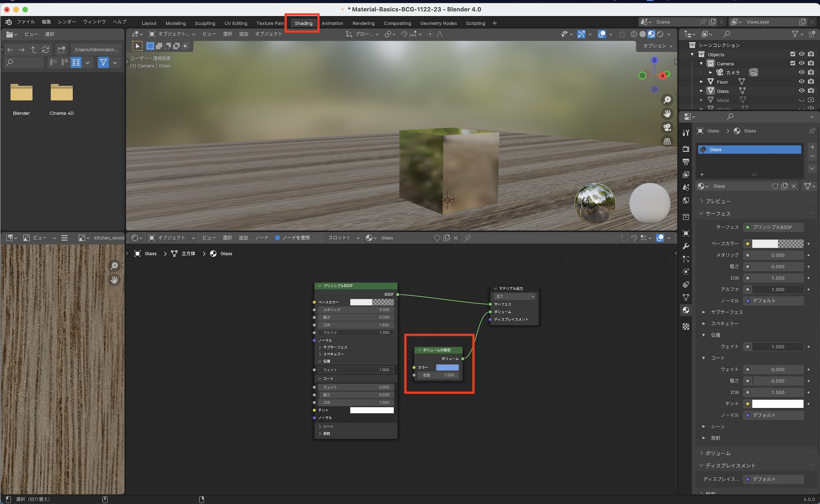Screen dimensions: 820x504
Task: Expand the サブサーフェス section in properties
Action: (x=727, y=312)
